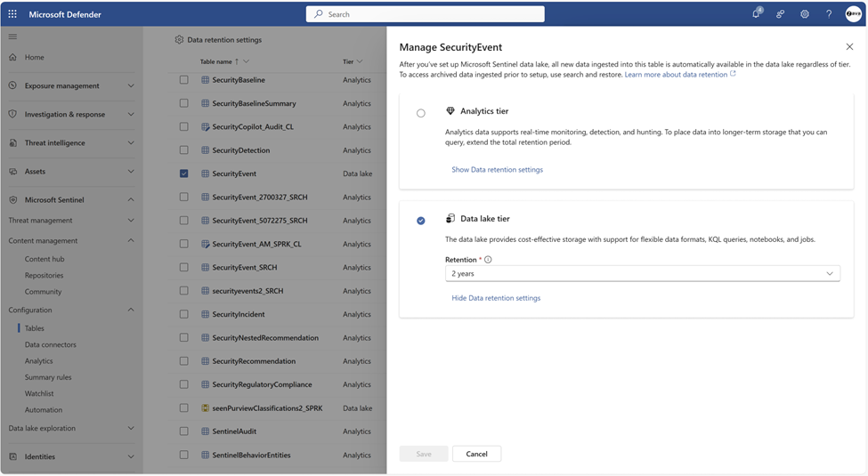Viewport: 868px width, 476px height.
Task: Close the Manage SecurityEvent panel
Action: click(x=849, y=46)
